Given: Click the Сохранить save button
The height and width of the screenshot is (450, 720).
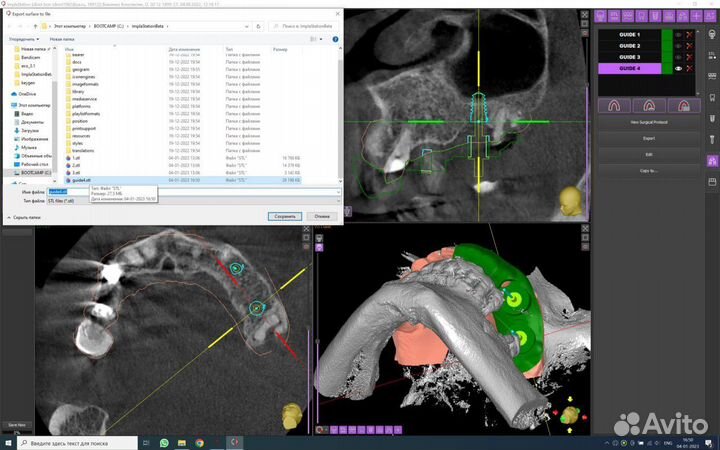Looking at the screenshot, I should [285, 216].
